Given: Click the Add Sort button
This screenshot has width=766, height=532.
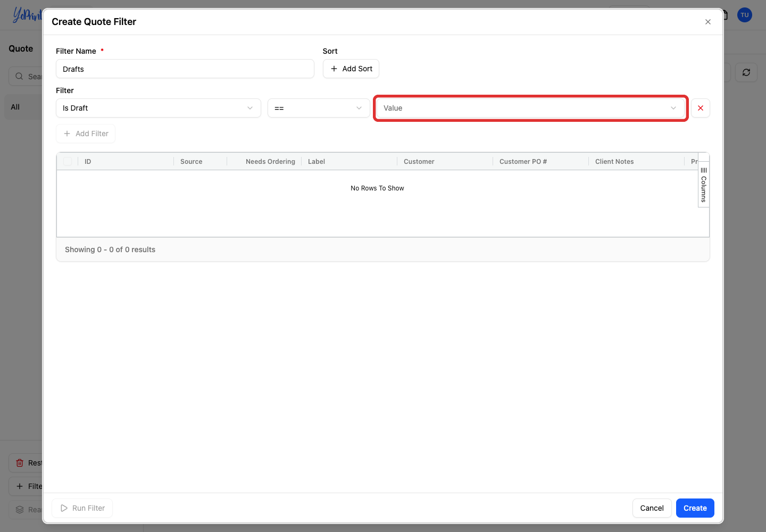Looking at the screenshot, I should pos(351,69).
